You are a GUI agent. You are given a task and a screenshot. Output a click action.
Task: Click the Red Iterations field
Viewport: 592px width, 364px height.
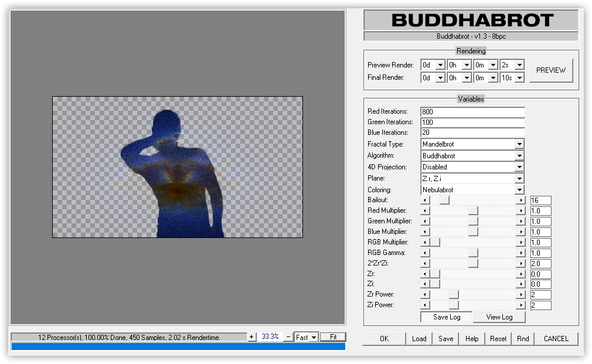click(x=472, y=112)
